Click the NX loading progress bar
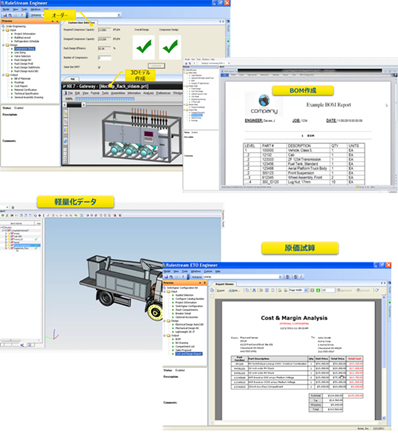Image resolution: width=398 pixels, height=433 pixels. point(105,99)
